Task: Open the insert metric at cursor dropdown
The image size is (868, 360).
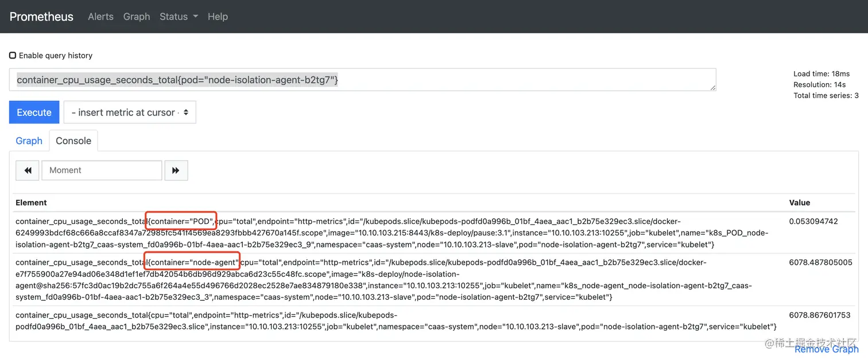Action: click(x=130, y=113)
